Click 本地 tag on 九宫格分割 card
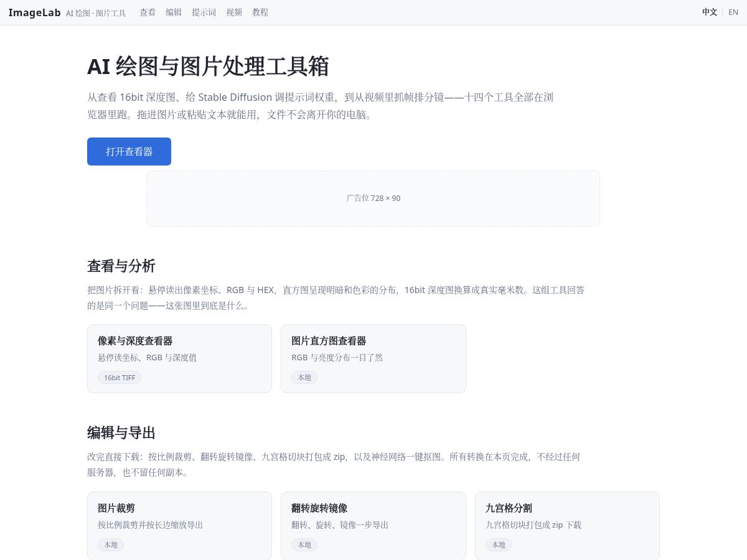 click(x=499, y=545)
